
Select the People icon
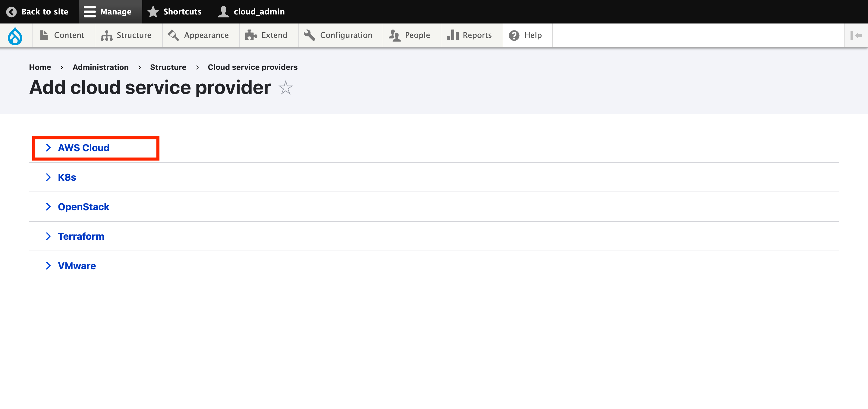click(x=394, y=35)
